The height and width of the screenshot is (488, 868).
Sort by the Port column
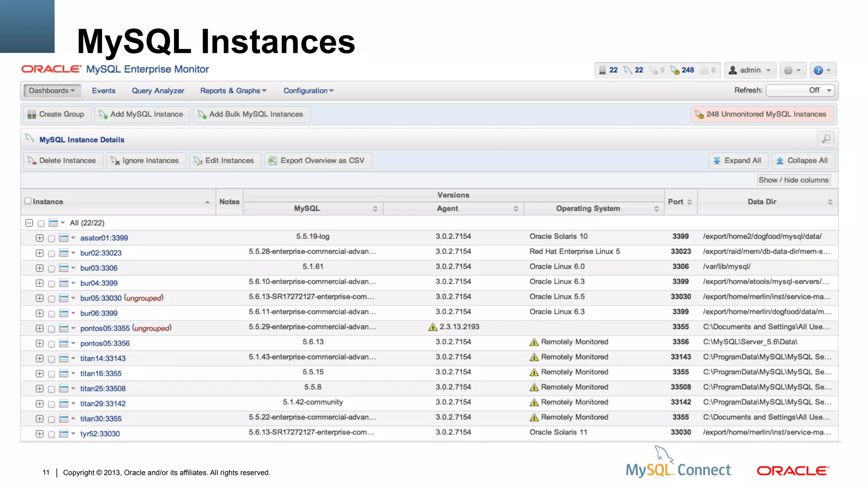tap(690, 202)
